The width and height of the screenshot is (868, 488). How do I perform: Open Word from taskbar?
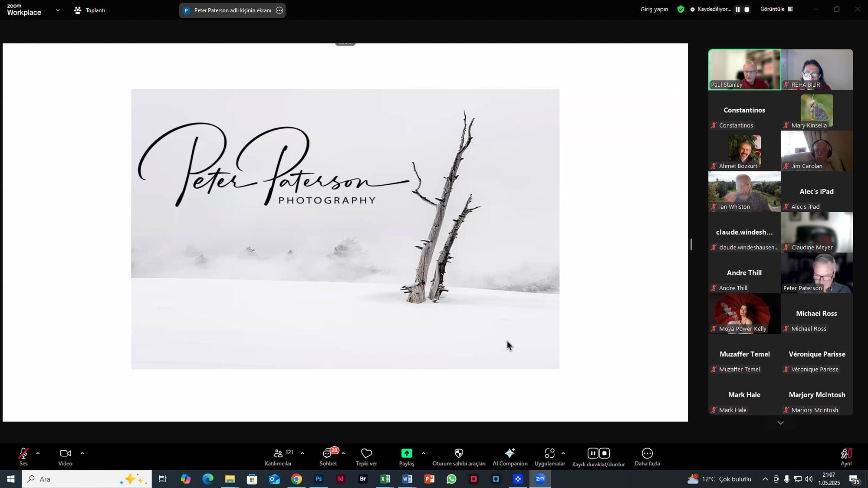point(407,479)
